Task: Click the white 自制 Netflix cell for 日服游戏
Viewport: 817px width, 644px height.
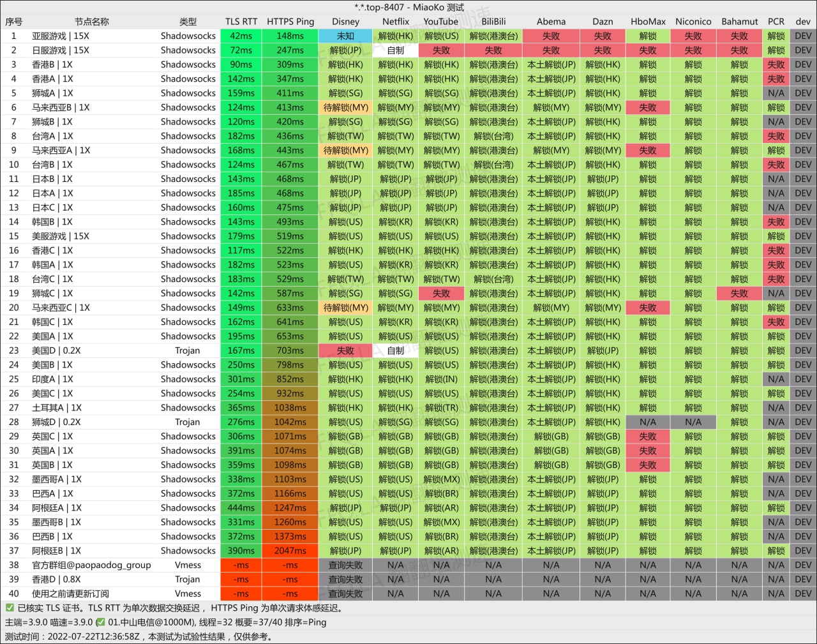Action: (x=395, y=50)
